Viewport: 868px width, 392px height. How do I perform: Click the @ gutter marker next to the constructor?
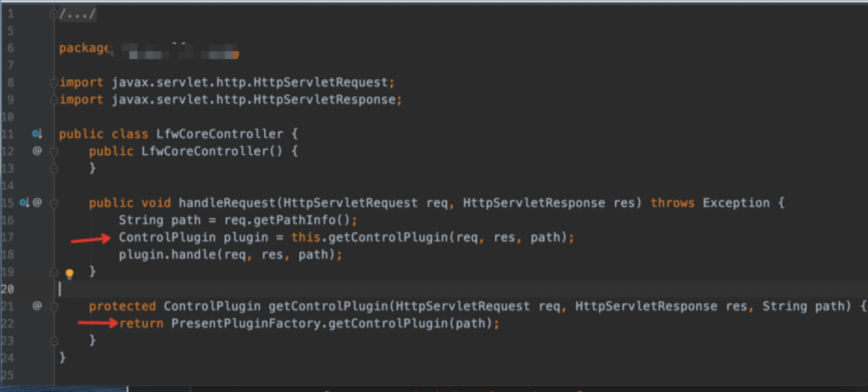coord(37,151)
